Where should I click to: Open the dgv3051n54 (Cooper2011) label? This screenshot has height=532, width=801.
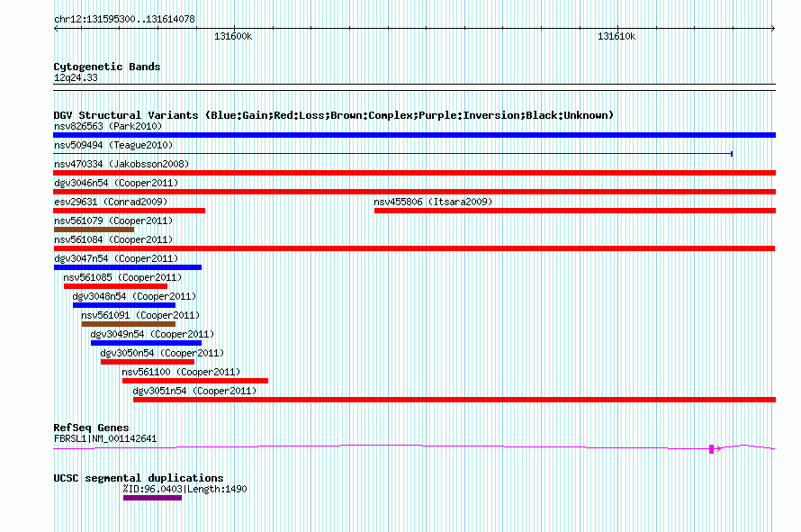point(194,391)
